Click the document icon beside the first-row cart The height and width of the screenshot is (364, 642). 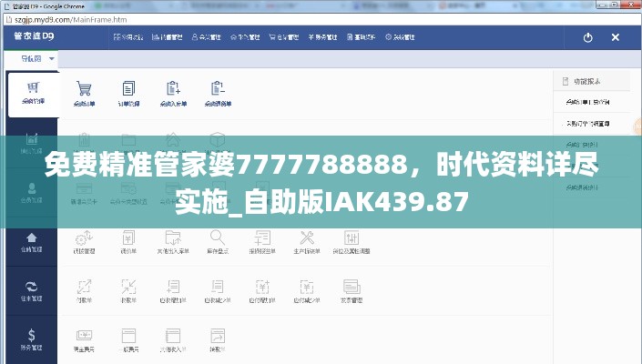pyautogui.click(x=128, y=92)
